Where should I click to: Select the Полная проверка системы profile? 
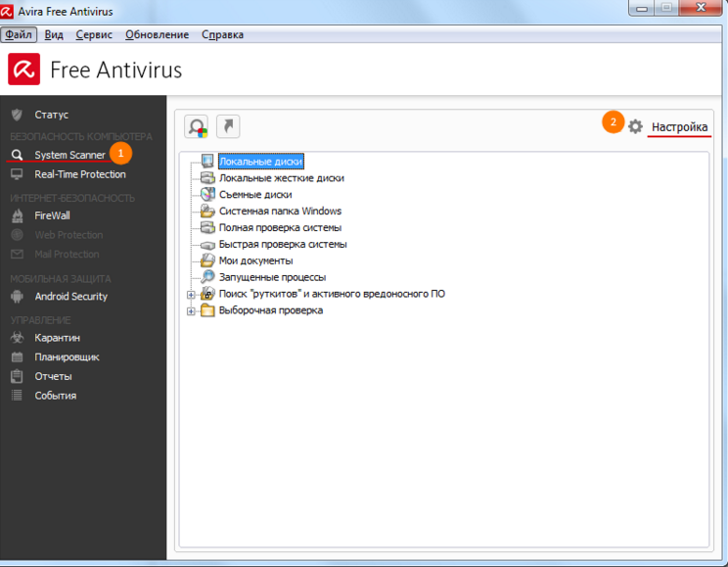coord(281,228)
